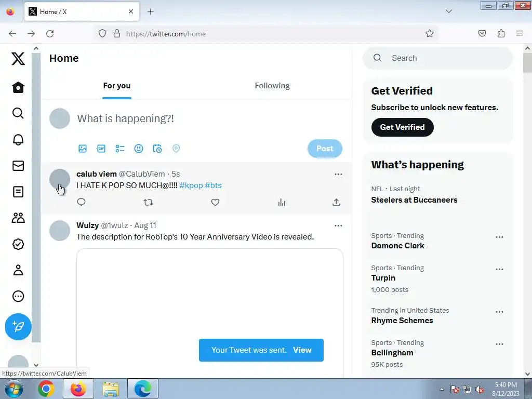Screen dimensions: 532x399
Task: Click muted volume icon in system tray
Action: click(480, 390)
